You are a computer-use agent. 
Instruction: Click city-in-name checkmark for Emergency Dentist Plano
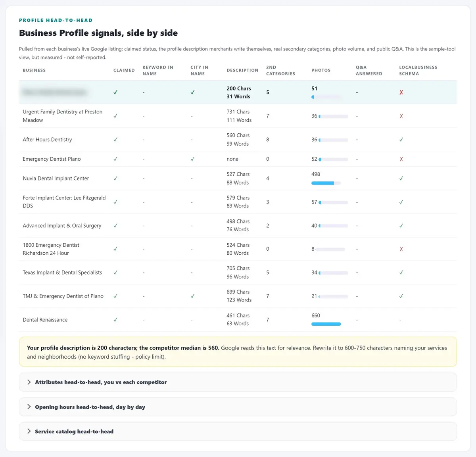click(x=192, y=159)
